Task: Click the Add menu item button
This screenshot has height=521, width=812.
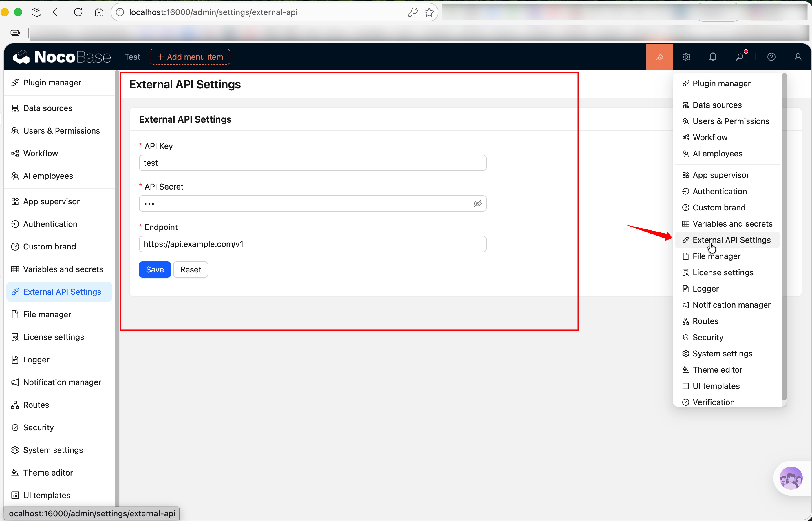Action: point(190,57)
